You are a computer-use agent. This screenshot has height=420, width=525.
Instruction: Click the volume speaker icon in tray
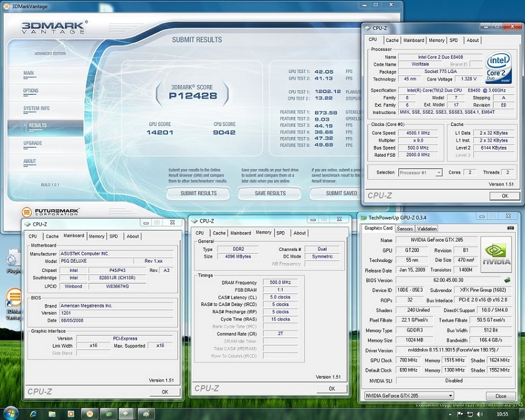[480, 414]
